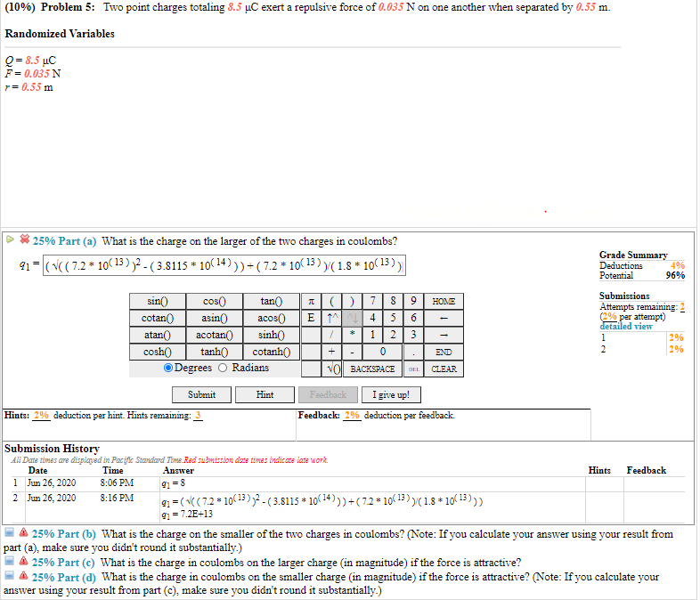Screen dimensions: 700x600
Task: Click the asin() function key
Action: (215, 318)
